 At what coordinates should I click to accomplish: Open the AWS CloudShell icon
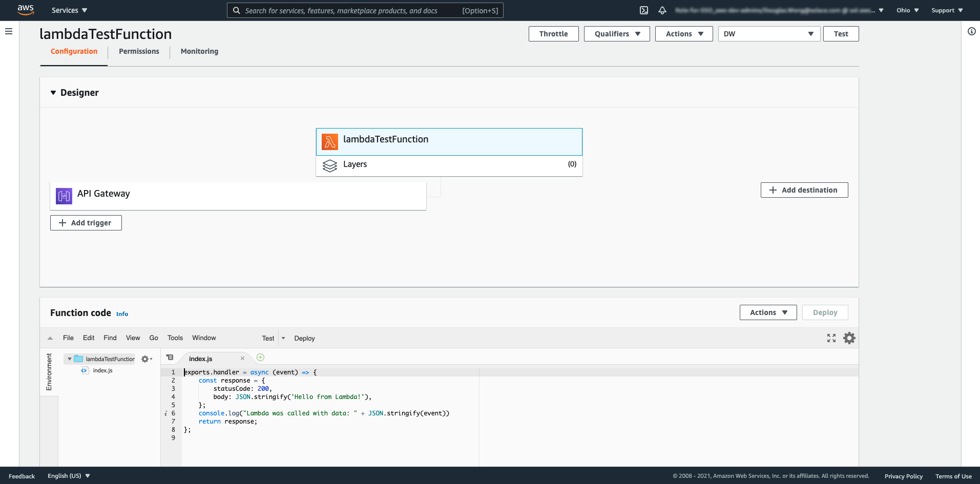[644, 10]
